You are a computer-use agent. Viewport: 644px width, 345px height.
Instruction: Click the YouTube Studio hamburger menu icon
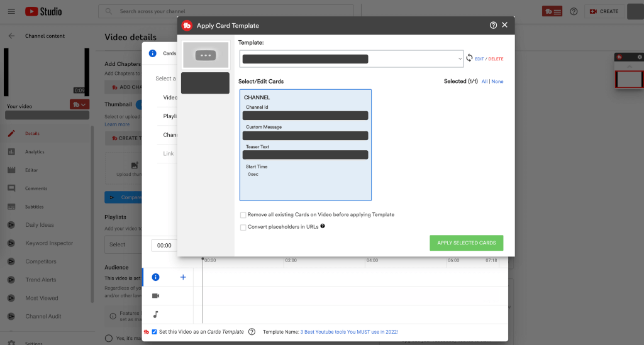click(x=11, y=11)
